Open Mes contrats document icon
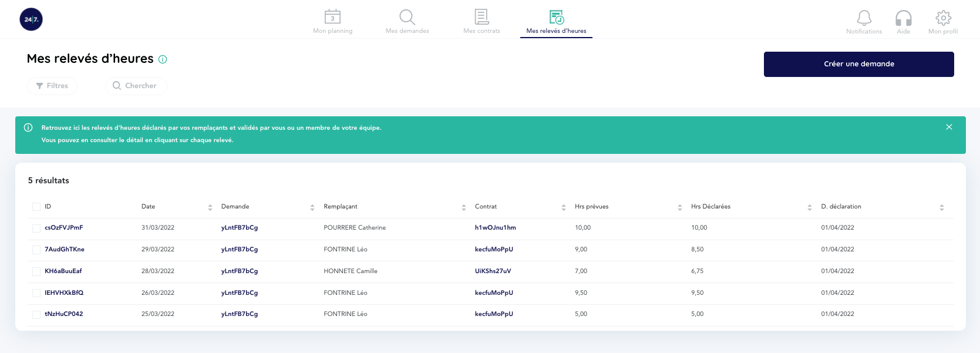Viewport: 980px width, 353px height. point(481,17)
